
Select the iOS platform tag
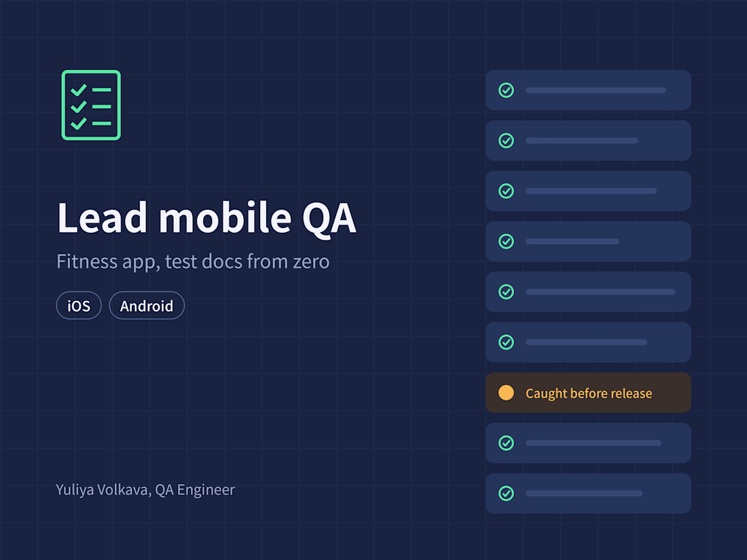pyautogui.click(x=79, y=305)
